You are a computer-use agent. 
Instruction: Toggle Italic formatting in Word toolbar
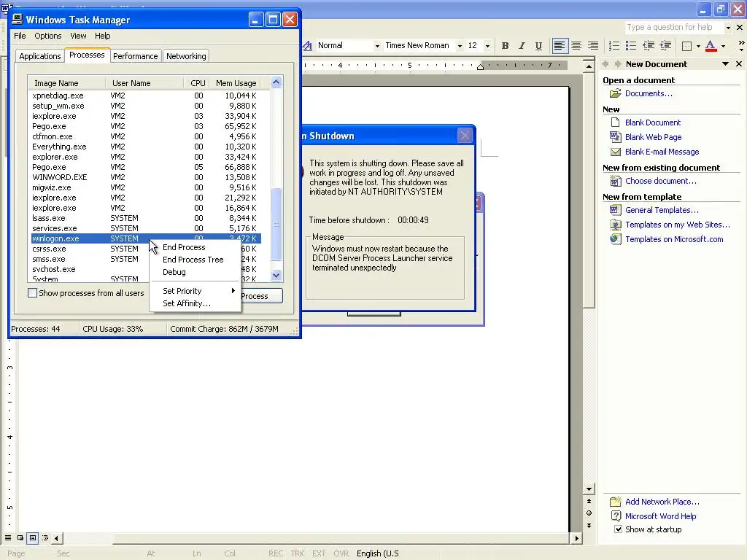522,46
